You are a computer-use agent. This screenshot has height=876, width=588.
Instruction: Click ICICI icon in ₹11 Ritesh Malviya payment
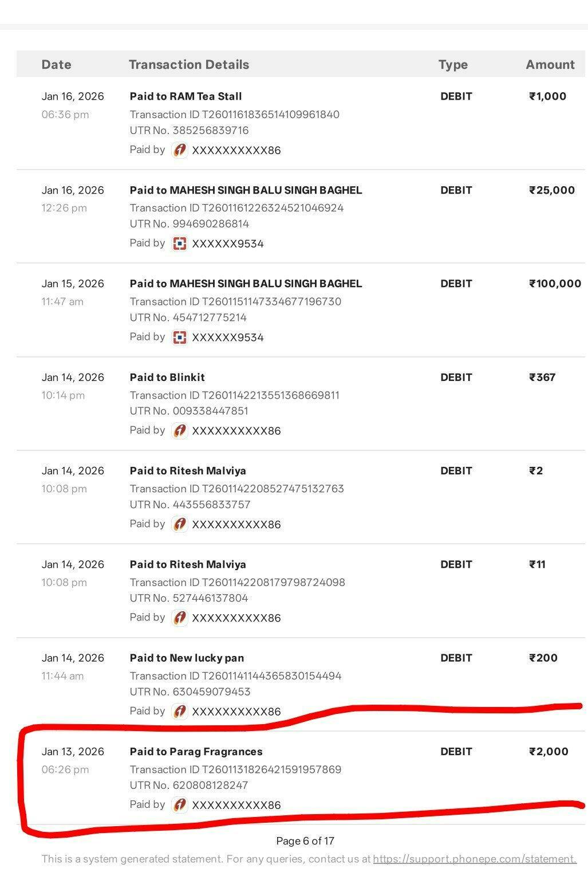180,618
